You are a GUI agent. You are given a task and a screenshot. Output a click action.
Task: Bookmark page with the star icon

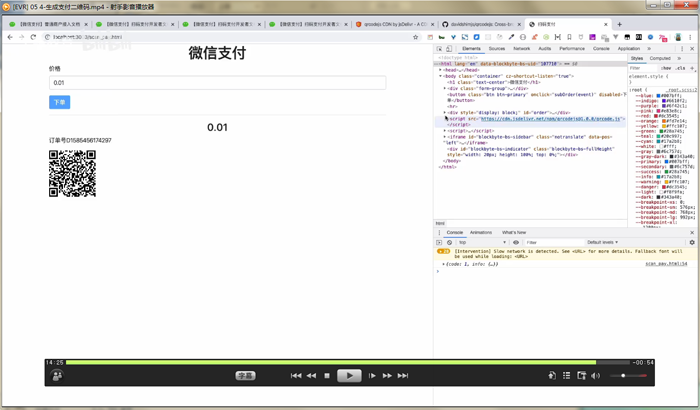click(x=415, y=37)
